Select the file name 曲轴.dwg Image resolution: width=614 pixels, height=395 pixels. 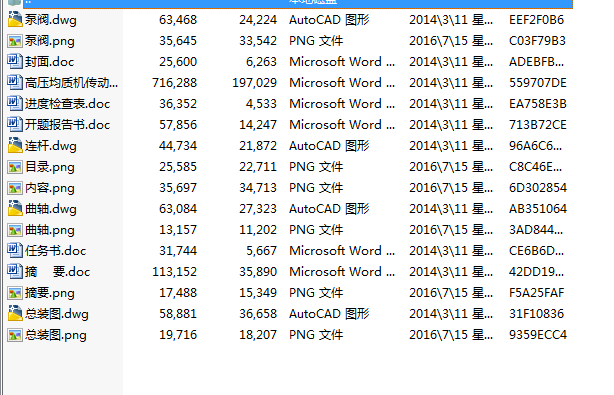pyautogui.click(x=51, y=209)
